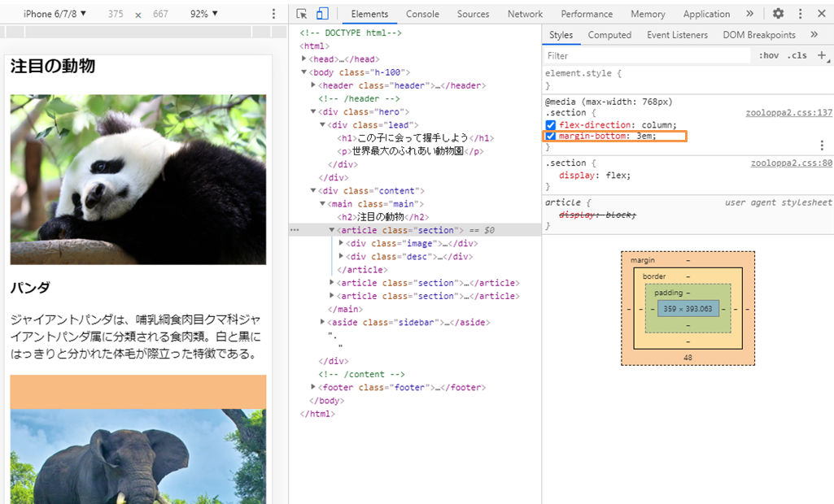
Task: Open the zooloppa2.css:80 source link
Action: (x=792, y=163)
